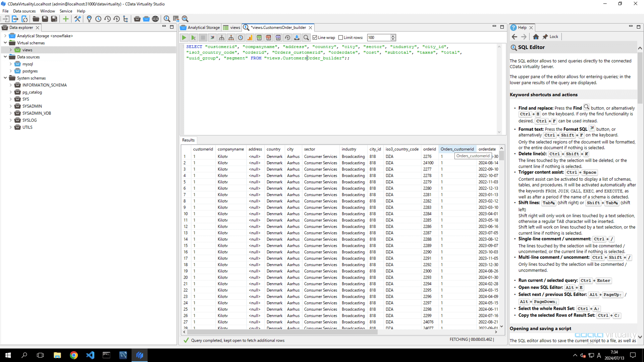Viewport: 644px width, 362px height.
Task: Enable the Limit rows checkbox
Action: click(341, 38)
